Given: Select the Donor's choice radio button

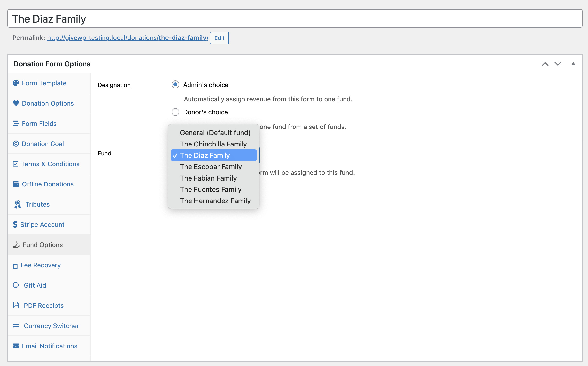Looking at the screenshot, I should [175, 112].
